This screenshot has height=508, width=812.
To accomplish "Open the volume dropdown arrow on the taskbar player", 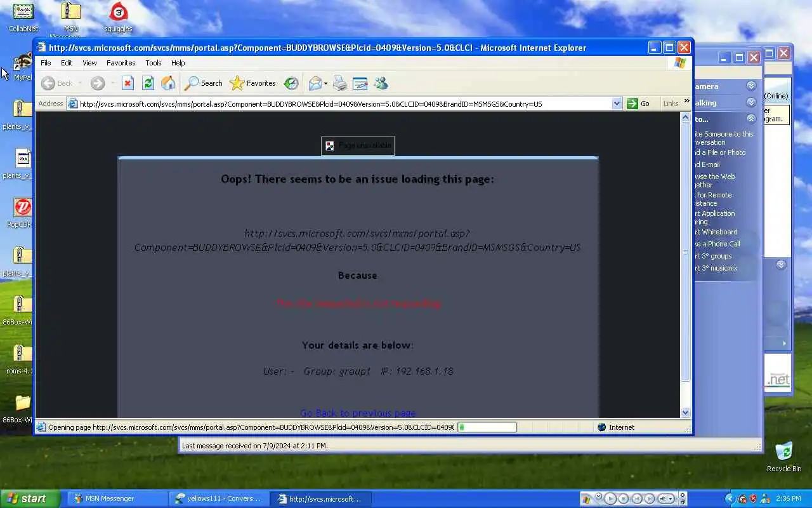I will point(671,498).
